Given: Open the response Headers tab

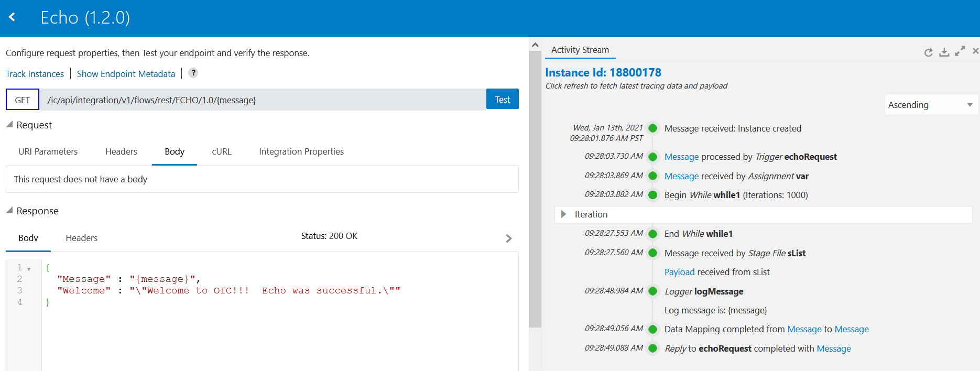Looking at the screenshot, I should [82, 238].
